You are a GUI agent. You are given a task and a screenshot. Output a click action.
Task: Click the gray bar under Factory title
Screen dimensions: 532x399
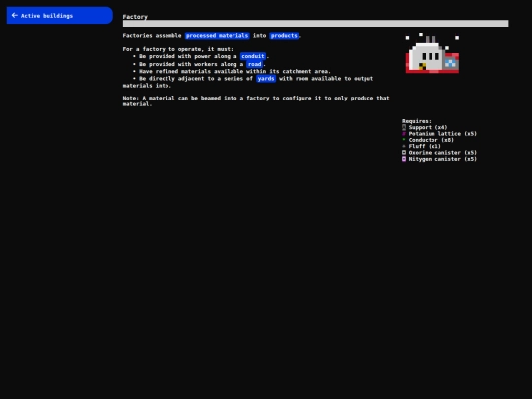(315, 23)
